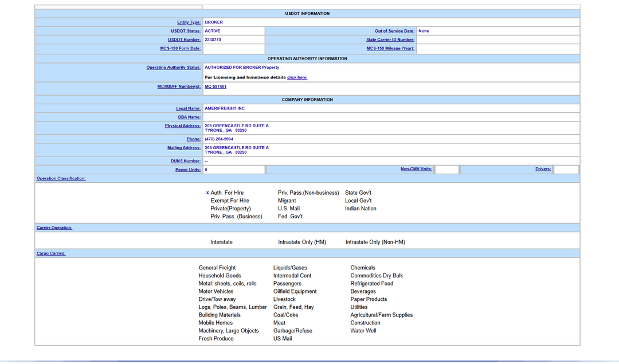The image size is (619, 364).
Task: Click the 'Intermodal Cont.' cargo entry
Action: (x=293, y=276)
